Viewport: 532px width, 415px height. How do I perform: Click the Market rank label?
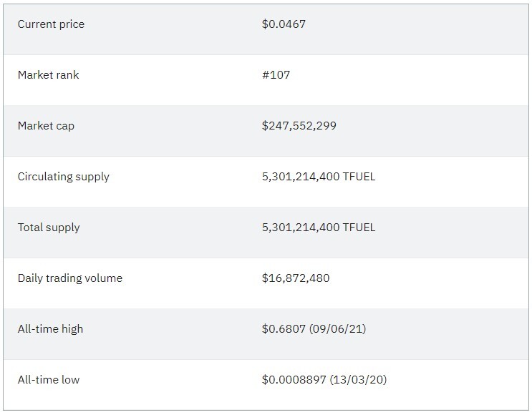tap(48, 75)
